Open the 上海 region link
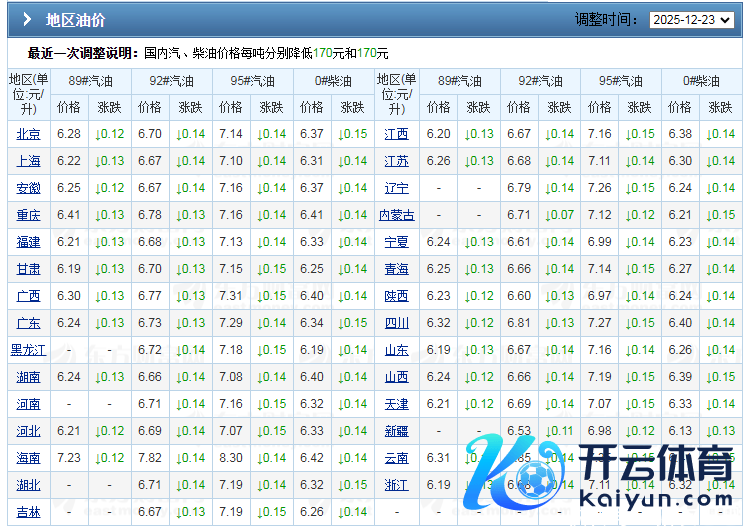This screenshot has width=748, height=532. pos(29,161)
